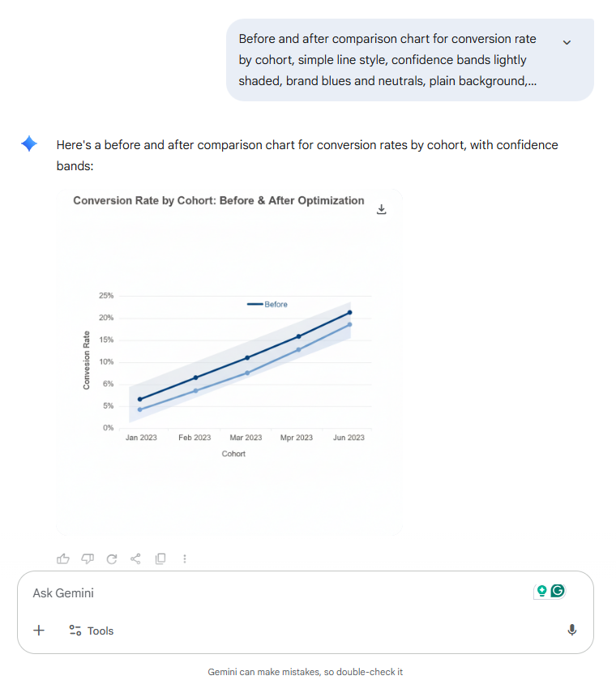The height and width of the screenshot is (680, 616).
Task: Click the Gemini sparkle icon
Action: (x=29, y=144)
